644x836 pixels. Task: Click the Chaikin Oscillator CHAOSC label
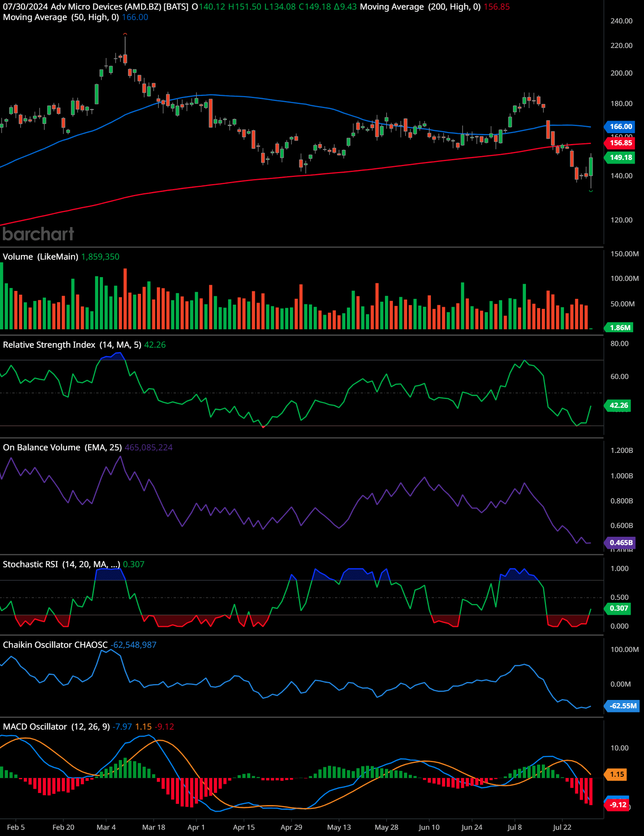(55, 645)
